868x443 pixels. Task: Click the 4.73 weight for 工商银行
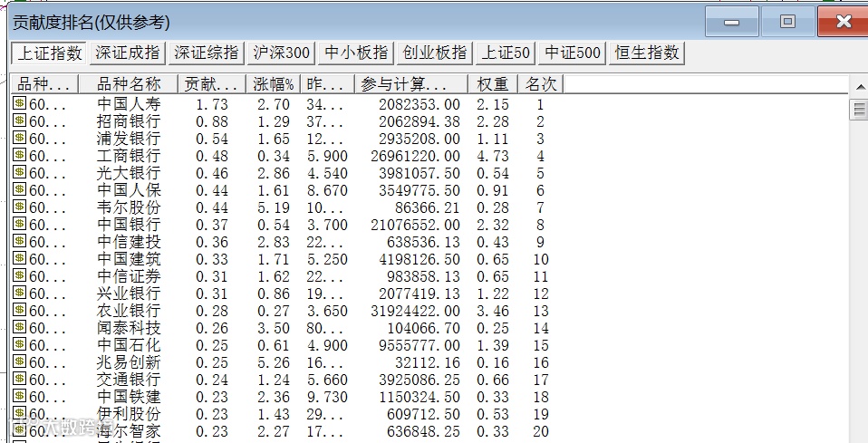tap(493, 156)
